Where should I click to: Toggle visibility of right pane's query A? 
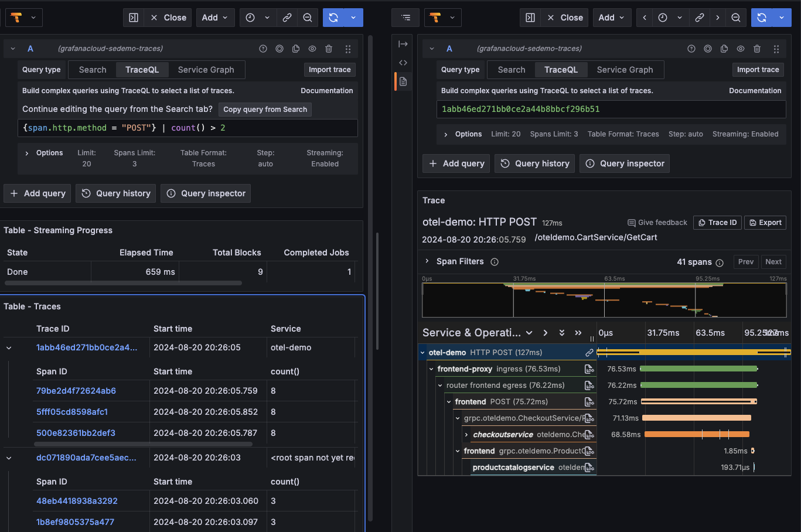741,49
